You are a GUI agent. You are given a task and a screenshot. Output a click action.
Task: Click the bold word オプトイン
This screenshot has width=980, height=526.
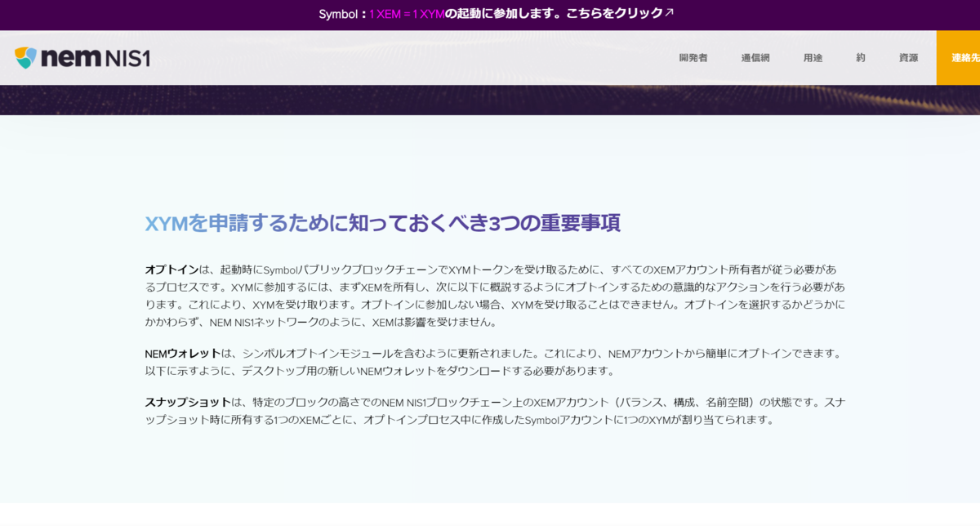tap(171, 270)
